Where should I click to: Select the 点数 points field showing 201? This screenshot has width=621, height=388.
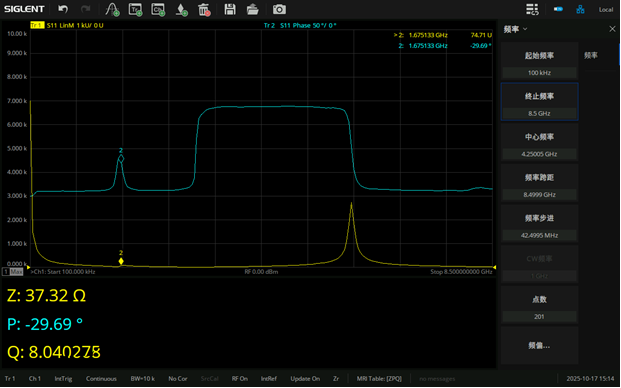pyautogui.click(x=539, y=305)
